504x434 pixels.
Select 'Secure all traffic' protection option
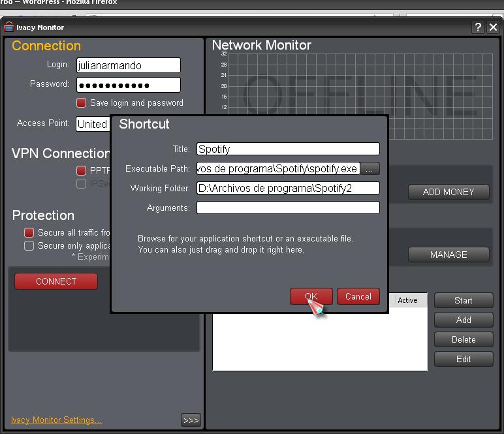[x=29, y=232]
